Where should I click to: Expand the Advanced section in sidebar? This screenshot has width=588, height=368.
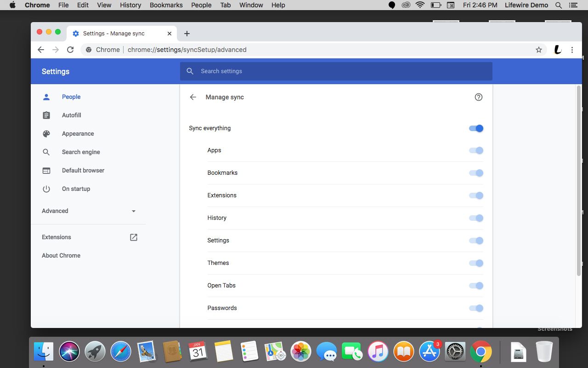pos(89,211)
